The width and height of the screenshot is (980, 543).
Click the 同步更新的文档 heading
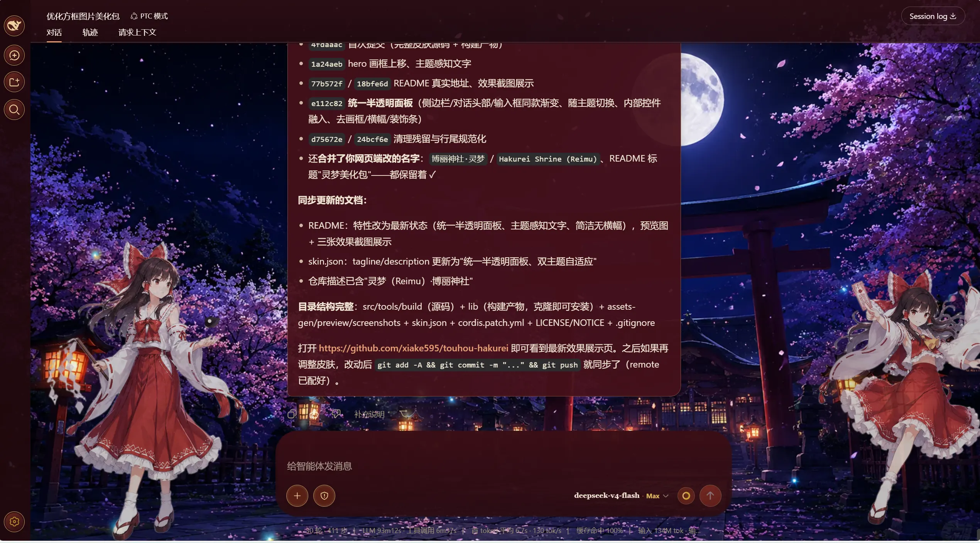pyautogui.click(x=332, y=200)
